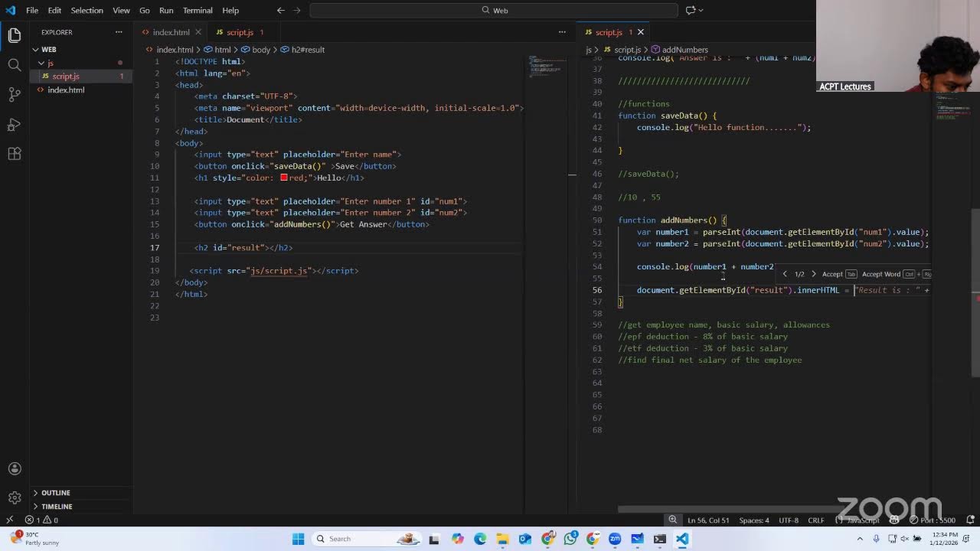The width and height of the screenshot is (980, 551).
Task: Click the left editor minimap
Action: [547, 67]
